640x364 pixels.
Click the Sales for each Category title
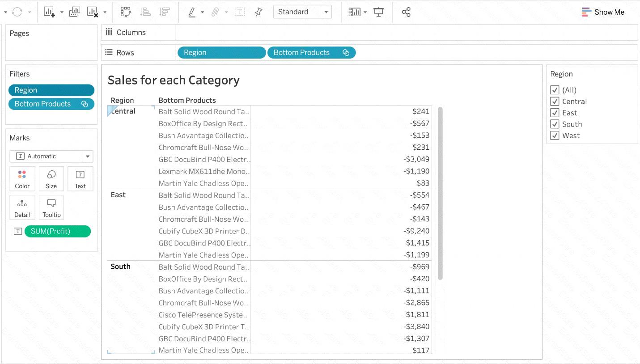tap(174, 80)
